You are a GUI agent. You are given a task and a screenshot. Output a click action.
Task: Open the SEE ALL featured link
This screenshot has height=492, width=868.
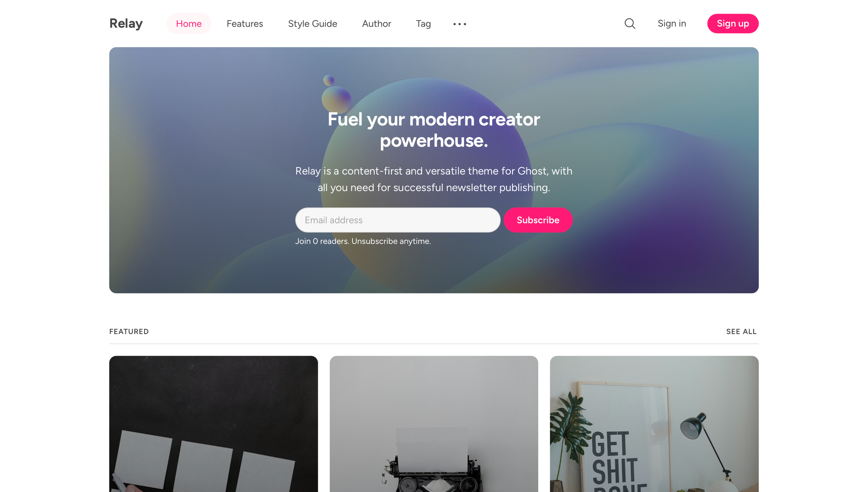[x=741, y=331]
